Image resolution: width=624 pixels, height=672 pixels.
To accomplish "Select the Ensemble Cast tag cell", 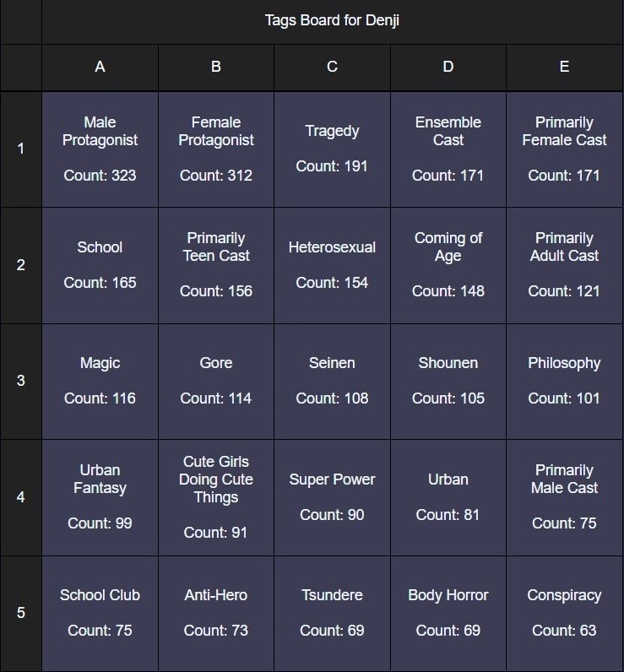I will pyautogui.click(x=448, y=149).
